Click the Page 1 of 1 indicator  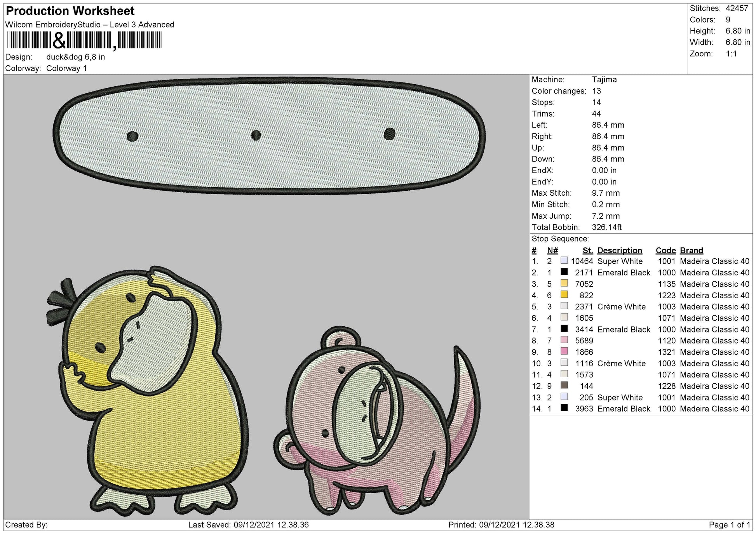(730, 525)
